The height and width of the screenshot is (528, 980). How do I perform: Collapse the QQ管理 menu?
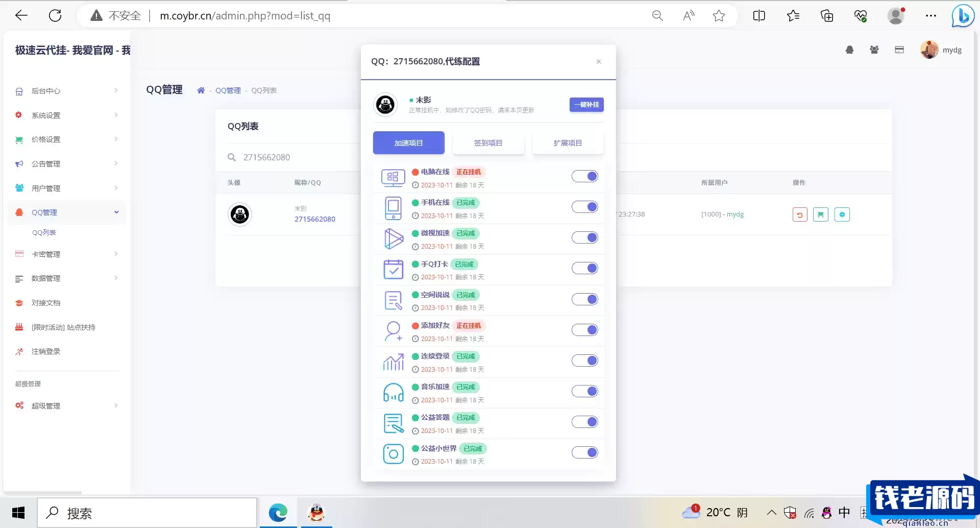click(x=67, y=212)
